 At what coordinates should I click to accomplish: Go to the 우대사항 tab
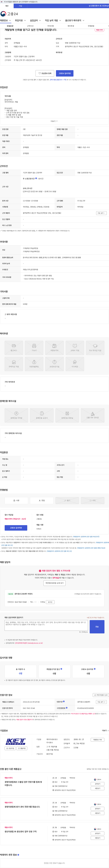click(50, 26)
